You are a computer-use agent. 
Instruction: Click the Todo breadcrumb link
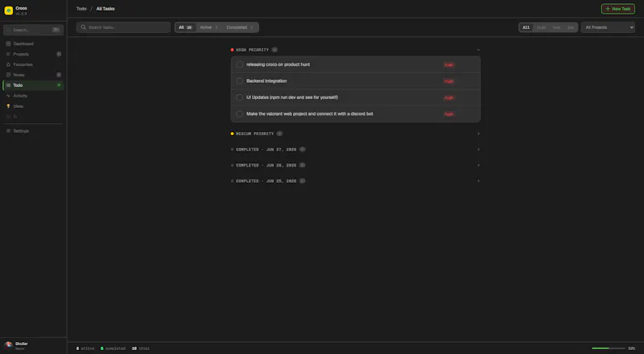(x=81, y=9)
